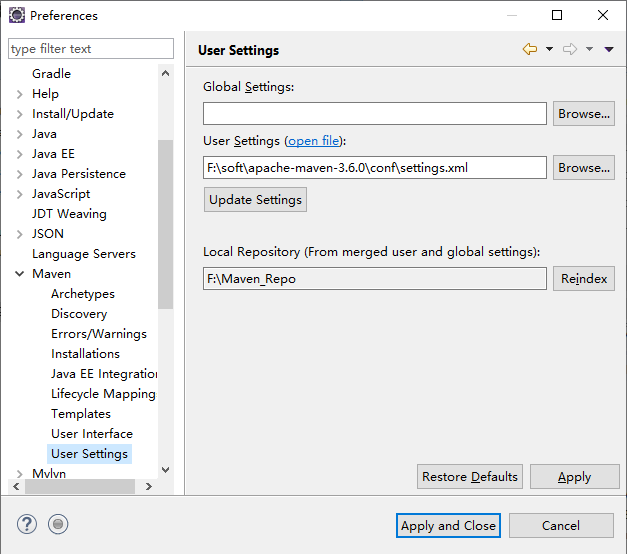Click Restore Defaults
The height and width of the screenshot is (554, 627).
(470, 477)
